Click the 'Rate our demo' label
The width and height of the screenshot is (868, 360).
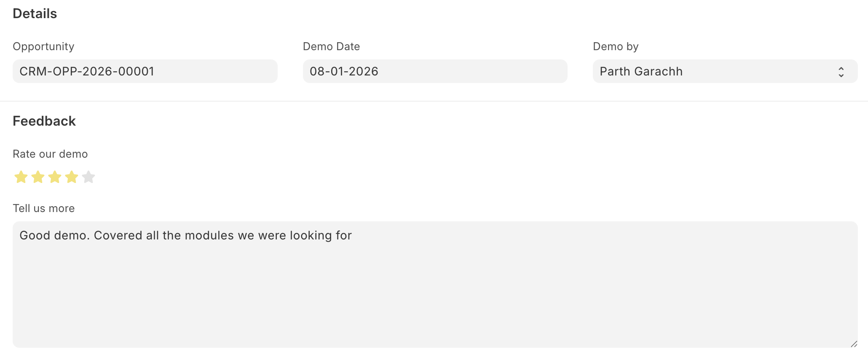(50, 154)
